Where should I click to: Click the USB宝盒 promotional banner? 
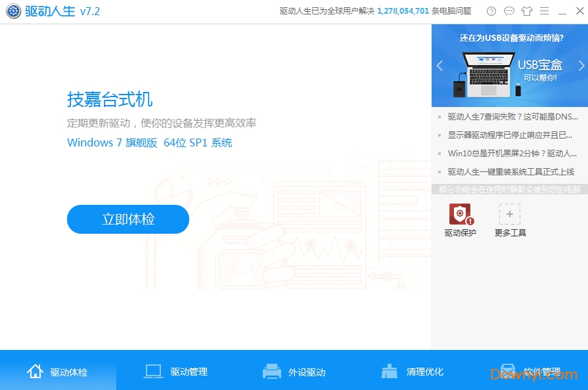(509, 65)
